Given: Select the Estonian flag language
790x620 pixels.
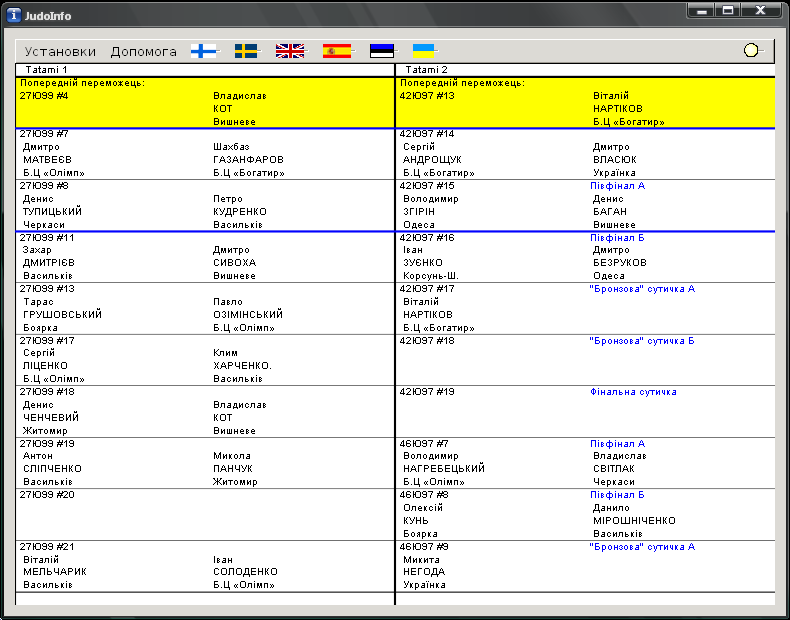Looking at the screenshot, I should tap(382, 51).
